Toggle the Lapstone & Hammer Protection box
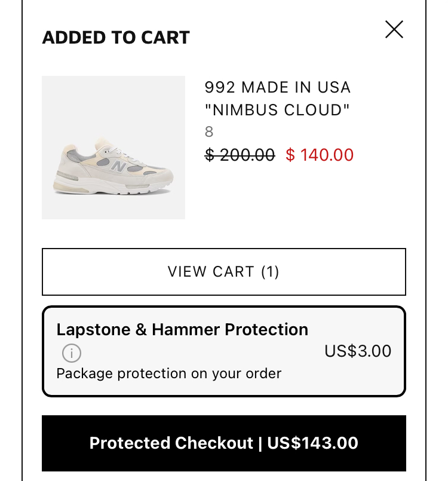The image size is (448, 481). (x=224, y=351)
